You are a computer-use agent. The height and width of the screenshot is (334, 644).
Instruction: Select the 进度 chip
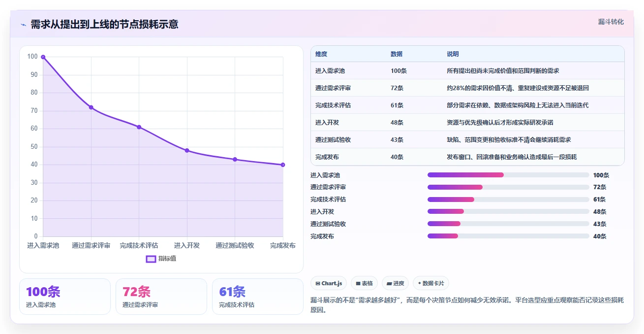pos(396,283)
